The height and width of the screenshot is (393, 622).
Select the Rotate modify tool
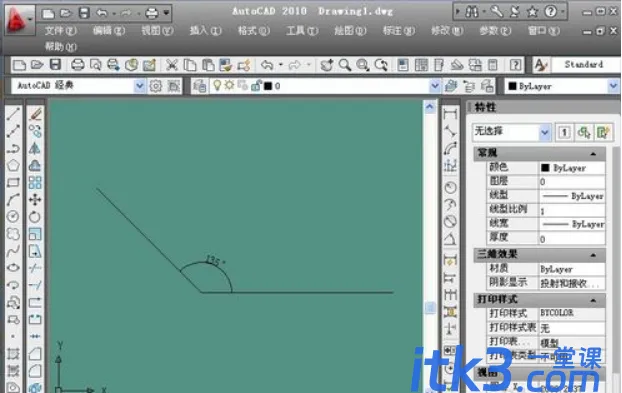point(35,217)
